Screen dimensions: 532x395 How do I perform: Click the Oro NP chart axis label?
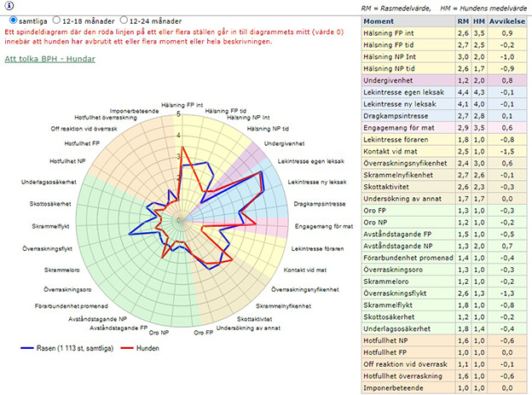pyautogui.click(x=159, y=333)
